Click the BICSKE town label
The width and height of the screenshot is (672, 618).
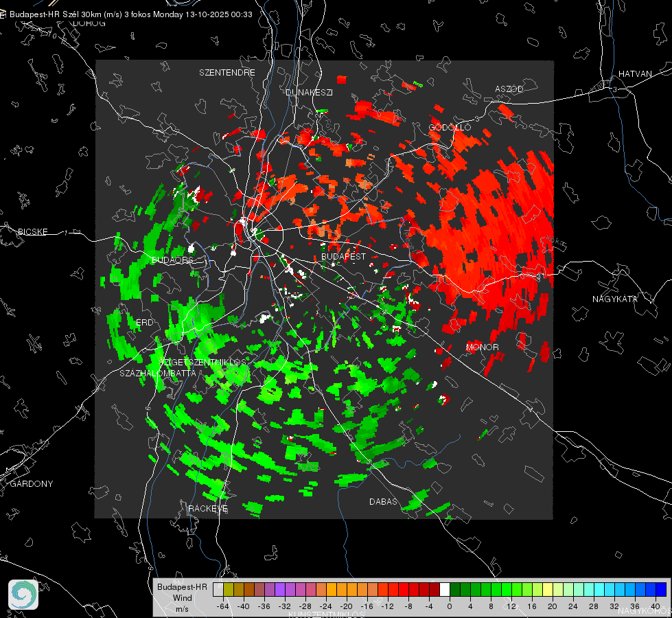point(32,231)
